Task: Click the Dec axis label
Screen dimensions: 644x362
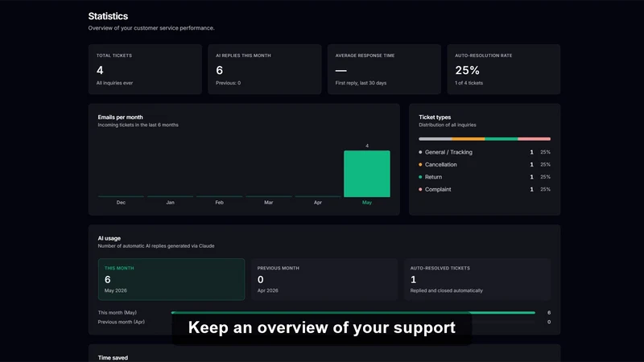Action: [121, 203]
